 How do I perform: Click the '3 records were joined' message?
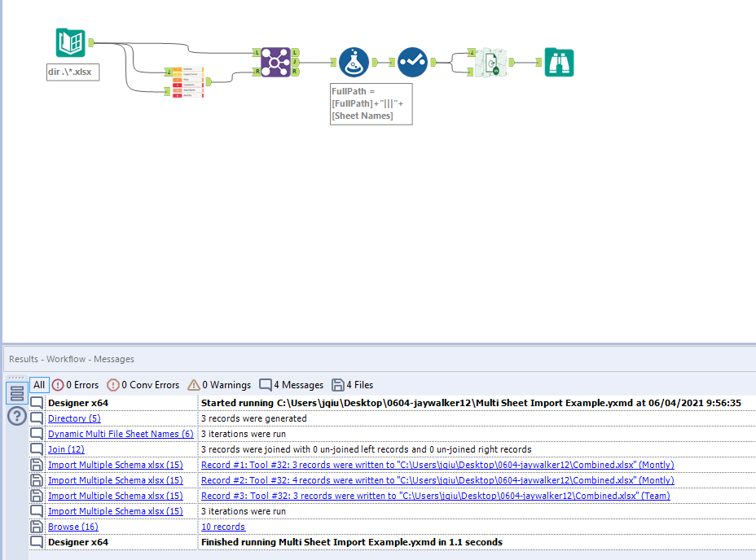[367, 449]
